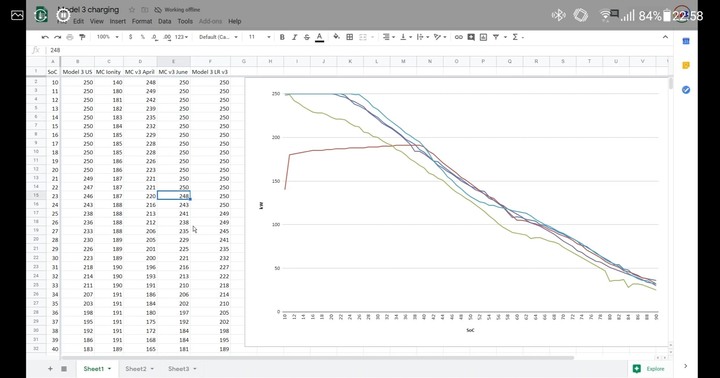The width and height of the screenshot is (720, 378).
Task: Click the Explore button
Action: click(649, 369)
